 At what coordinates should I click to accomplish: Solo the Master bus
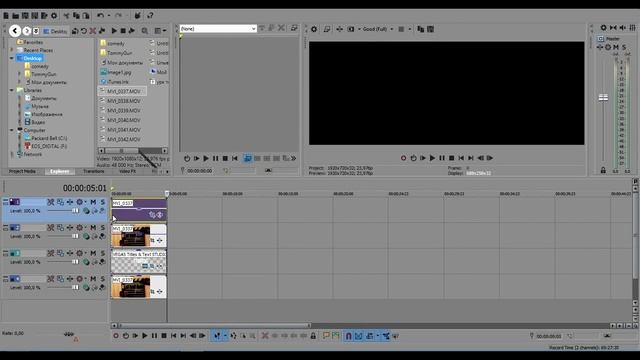tap(624, 47)
